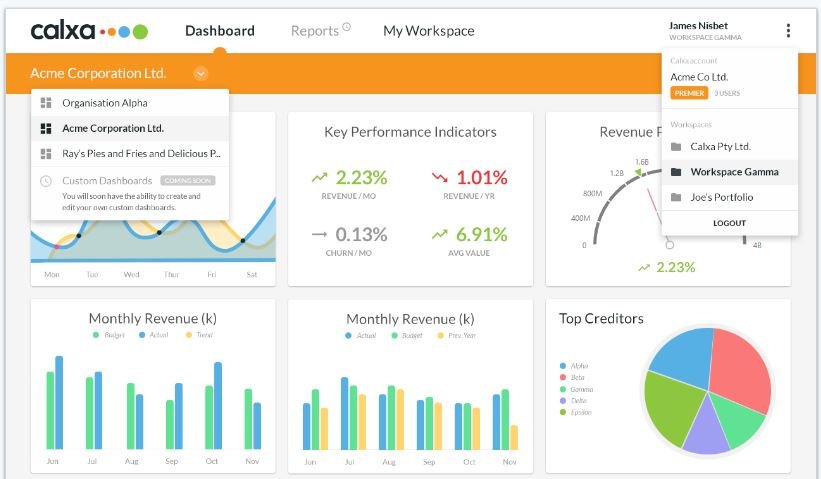The width and height of the screenshot is (821, 479).
Task: Click the red pie slice in Top Creditors
Action: [741, 369]
